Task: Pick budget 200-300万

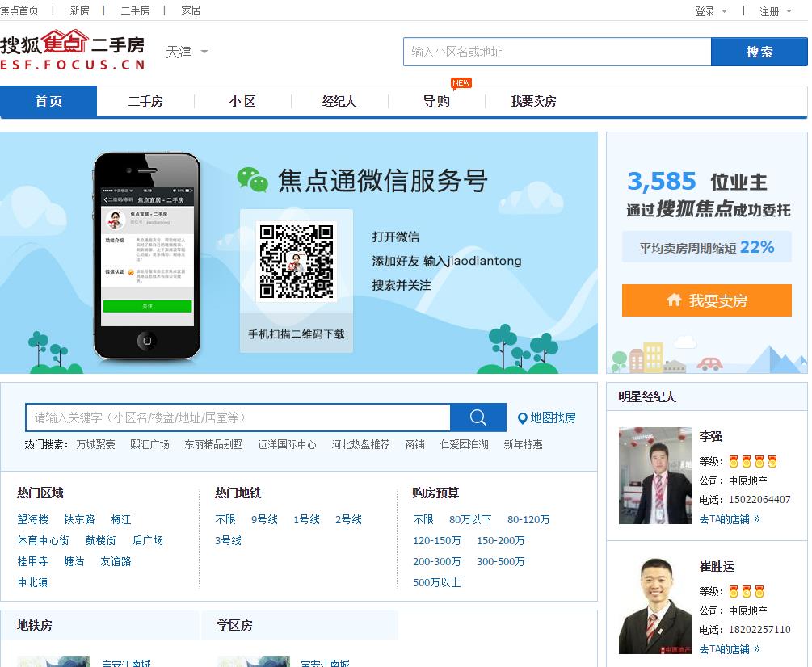Action: coord(436,561)
